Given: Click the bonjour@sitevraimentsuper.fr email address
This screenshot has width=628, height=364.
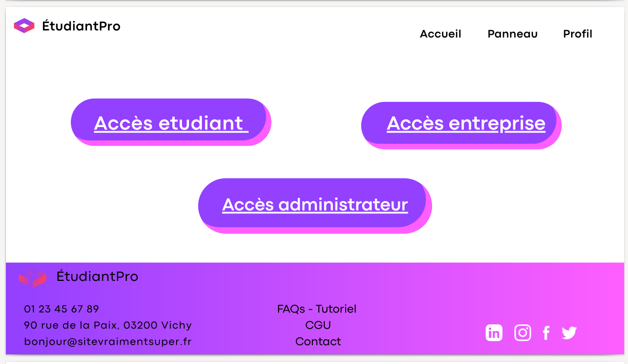Looking at the screenshot, I should tap(107, 341).
